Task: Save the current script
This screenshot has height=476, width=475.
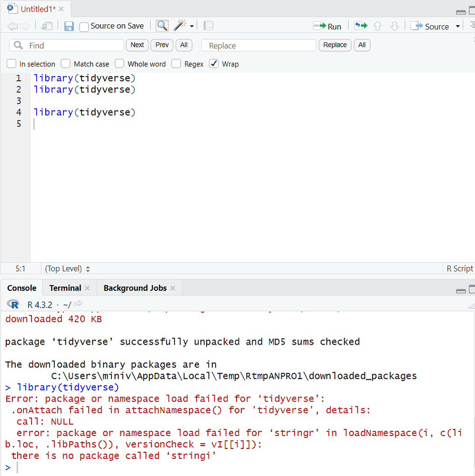Action: point(69,26)
